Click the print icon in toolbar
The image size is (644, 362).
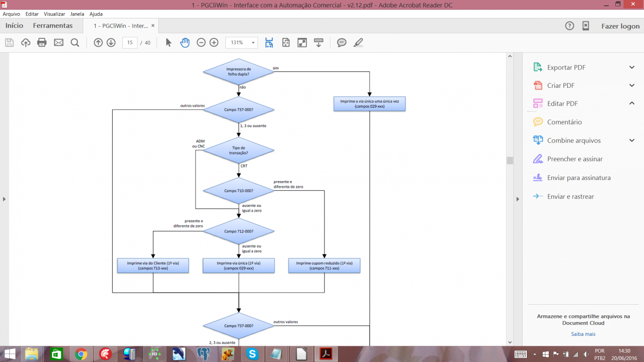pos(42,43)
